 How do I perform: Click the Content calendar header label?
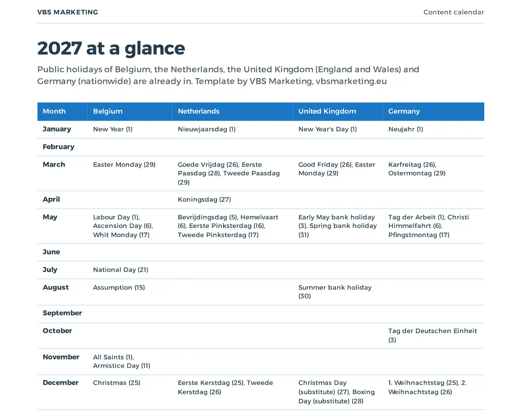pos(454,12)
